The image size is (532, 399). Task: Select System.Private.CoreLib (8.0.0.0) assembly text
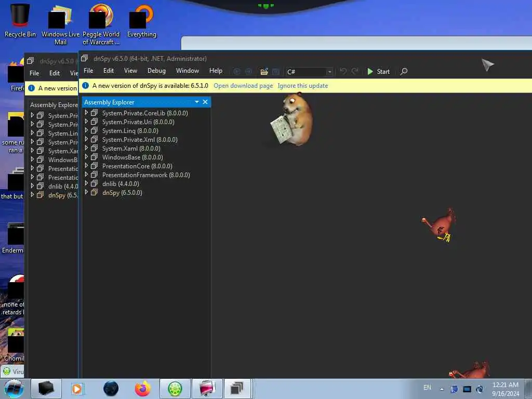click(145, 113)
